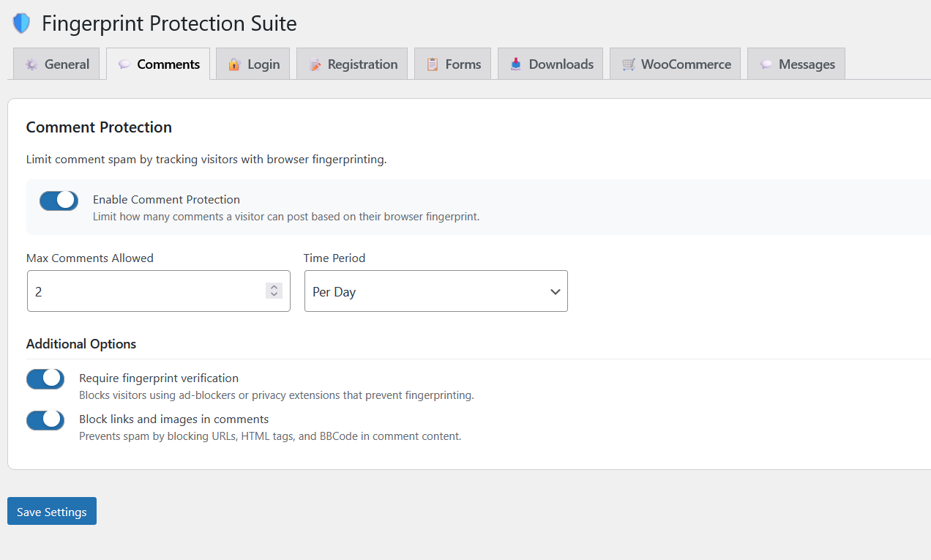Click 'Blocks visitors using ad-blockers' description text
Image resolution: width=931 pixels, height=560 pixels.
(277, 395)
